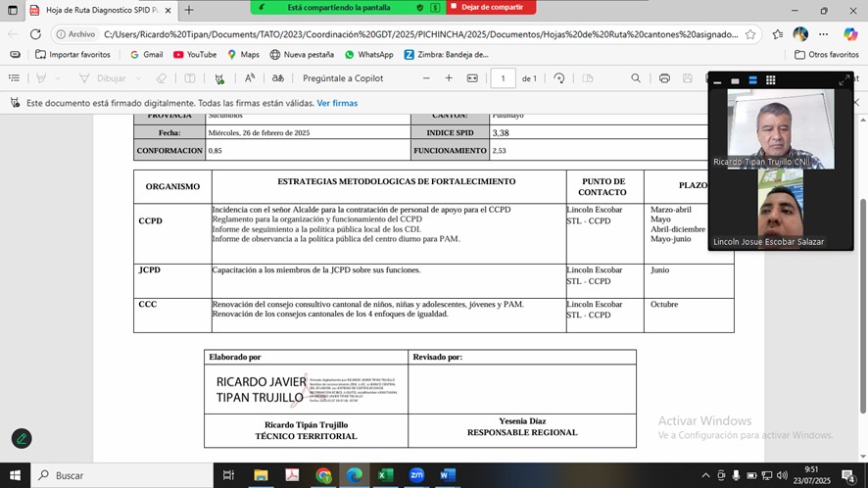Stop sharing with Dejar de compartir
868x488 pixels.
click(491, 7)
